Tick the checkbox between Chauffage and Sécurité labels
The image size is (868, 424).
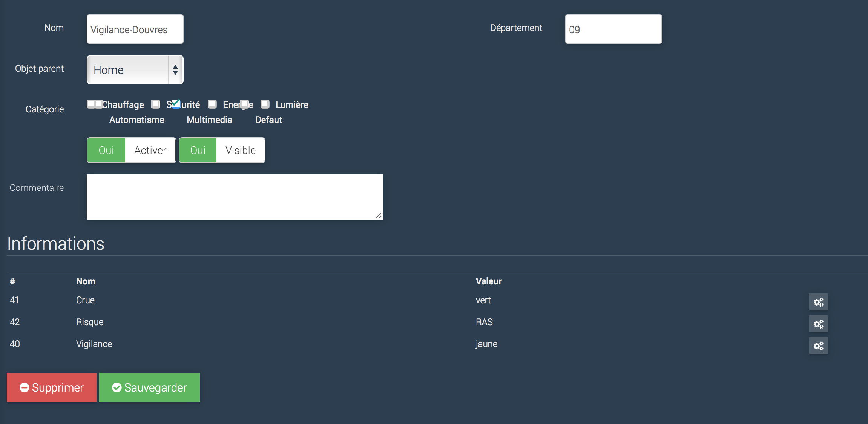tap(156, 104)
